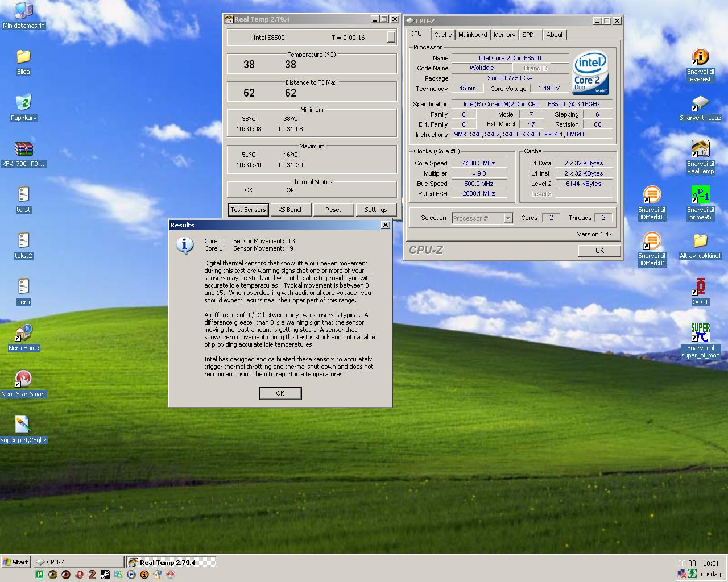This screenshot has width=728, height=582.
Task: Click the green lightning bolt tray icon
Action: point(692,573)
